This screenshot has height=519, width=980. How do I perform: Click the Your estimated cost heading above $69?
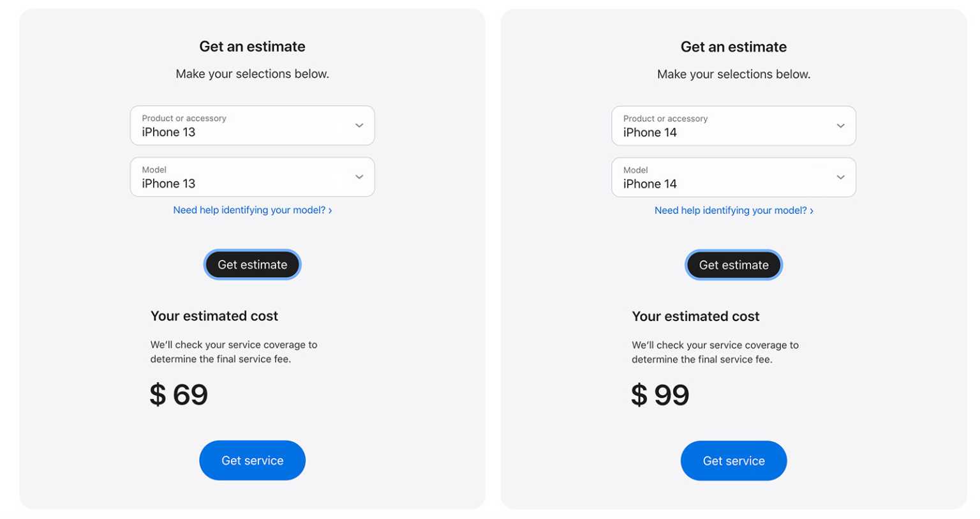214,316
